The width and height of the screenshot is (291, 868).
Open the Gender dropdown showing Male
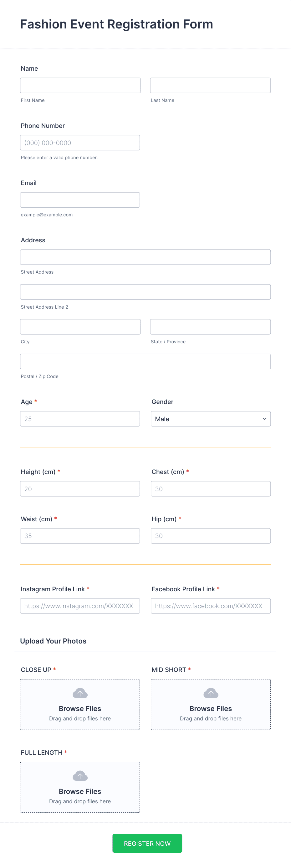[x=211, y=419]
